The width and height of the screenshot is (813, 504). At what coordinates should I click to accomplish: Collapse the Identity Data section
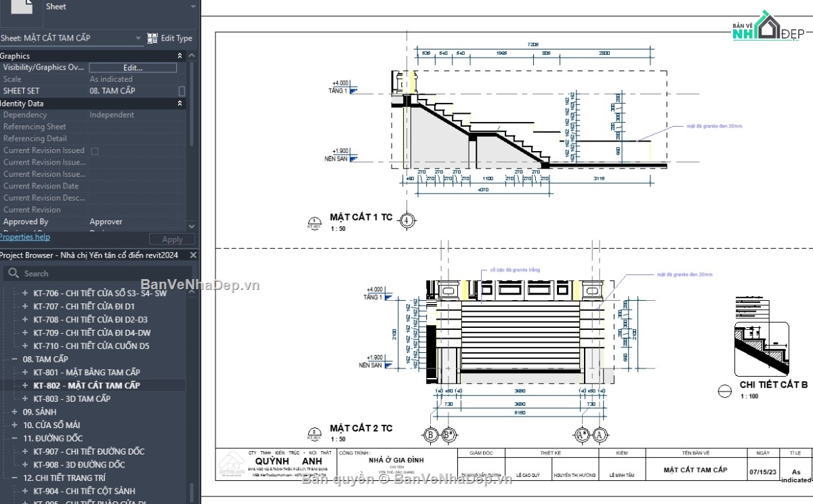click(x=180, y=103)
